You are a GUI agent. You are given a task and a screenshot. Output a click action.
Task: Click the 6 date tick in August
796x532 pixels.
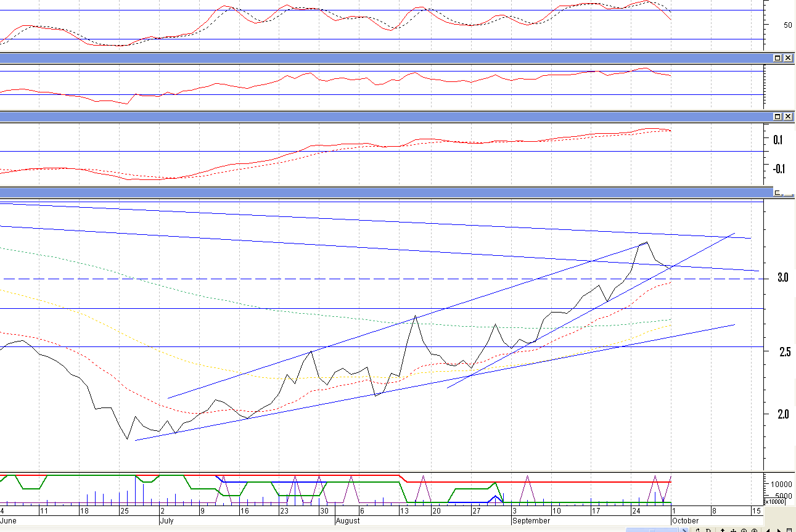[362, 511]
